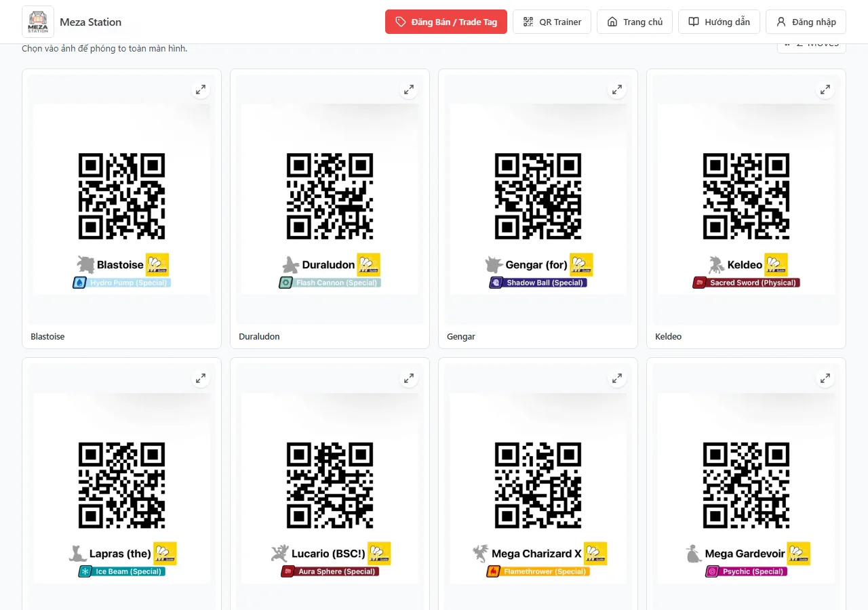The image size is (868, 610).
Task: Click the Blastoise caption below the card
Action: [47, 336]
